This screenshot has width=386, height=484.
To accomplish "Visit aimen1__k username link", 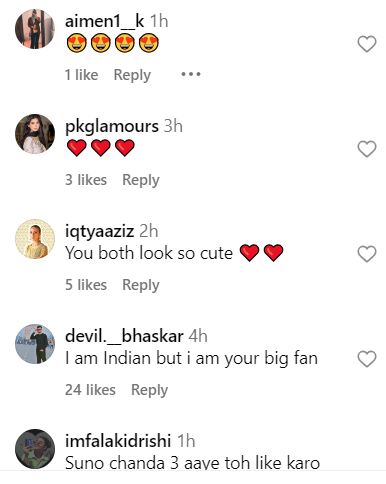I will coord(104,22).
